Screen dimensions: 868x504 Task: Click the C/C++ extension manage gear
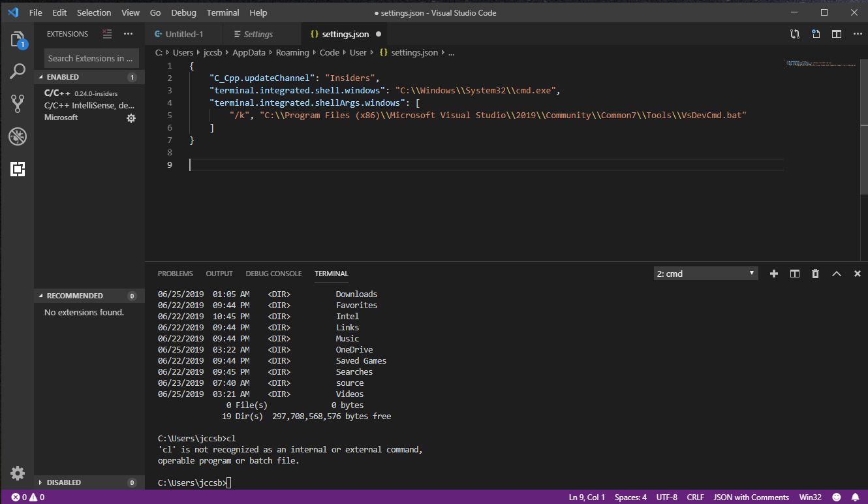click(131, 118)
